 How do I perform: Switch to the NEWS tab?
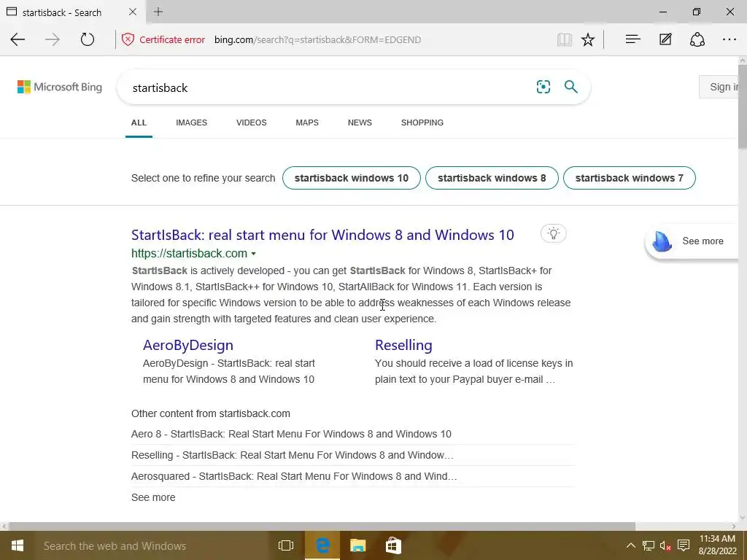point(360,122)
